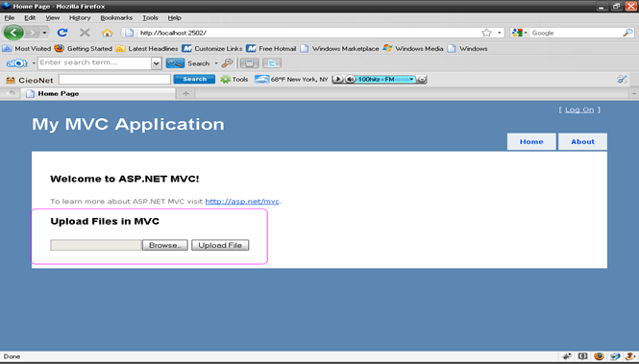Click the Firefox logo icon in status bar
Image resolution: width=639 pixels, height=364 pixels.
point(599,356)
